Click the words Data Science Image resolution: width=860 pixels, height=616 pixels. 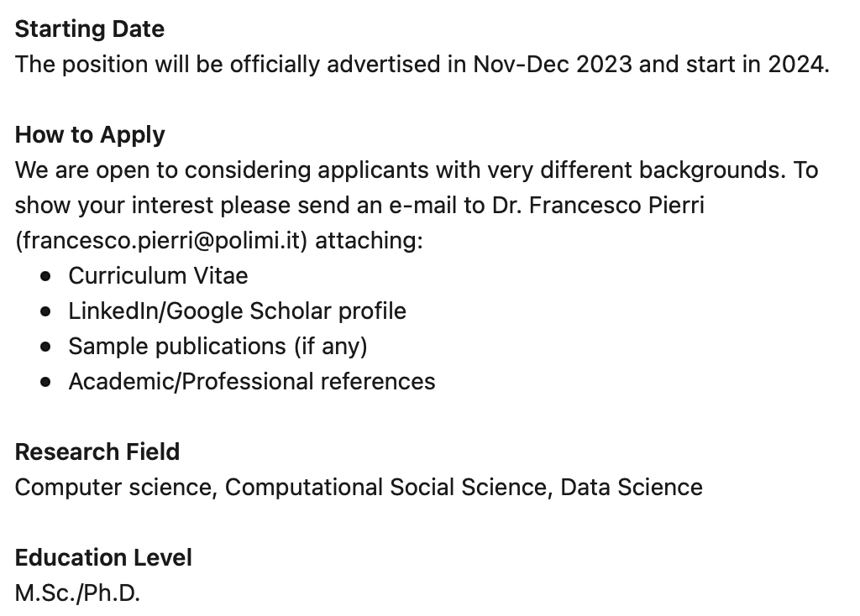[632, 488]
